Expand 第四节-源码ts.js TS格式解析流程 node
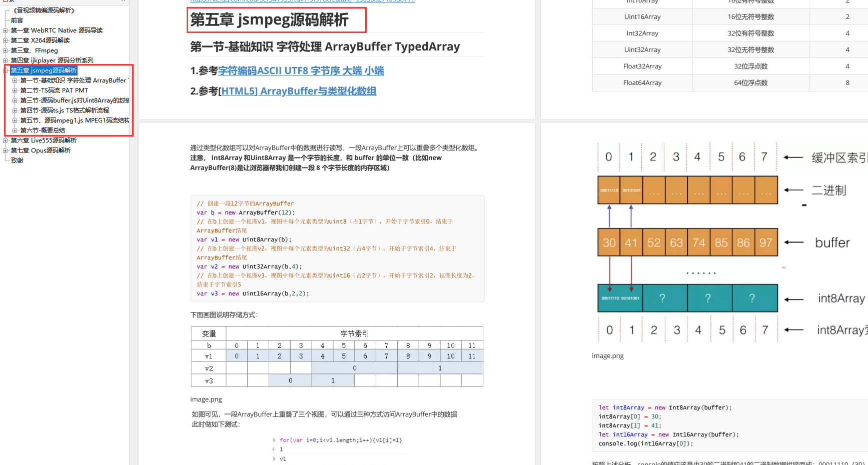 [x=15, y=110]
